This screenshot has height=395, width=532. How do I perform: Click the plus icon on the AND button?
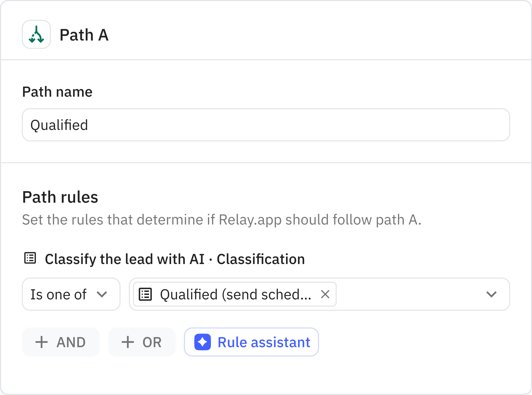pos(42,342)
